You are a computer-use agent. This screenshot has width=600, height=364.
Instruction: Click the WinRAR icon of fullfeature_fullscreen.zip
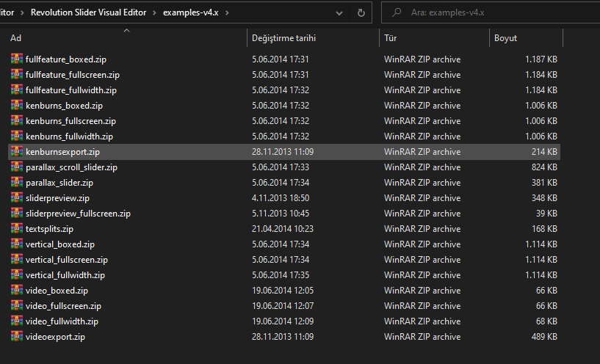click(x=16, y=74)
